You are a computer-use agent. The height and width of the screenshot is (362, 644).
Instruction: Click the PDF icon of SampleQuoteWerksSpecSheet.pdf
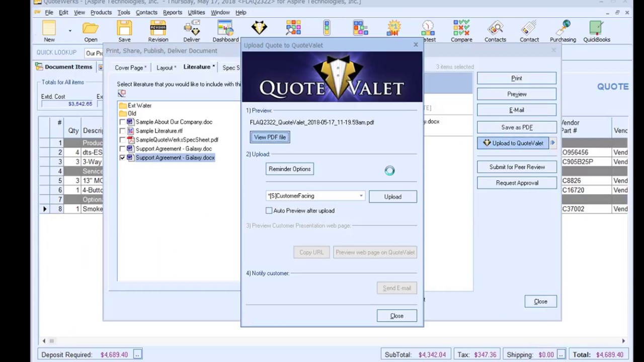(x=131, y=140)
